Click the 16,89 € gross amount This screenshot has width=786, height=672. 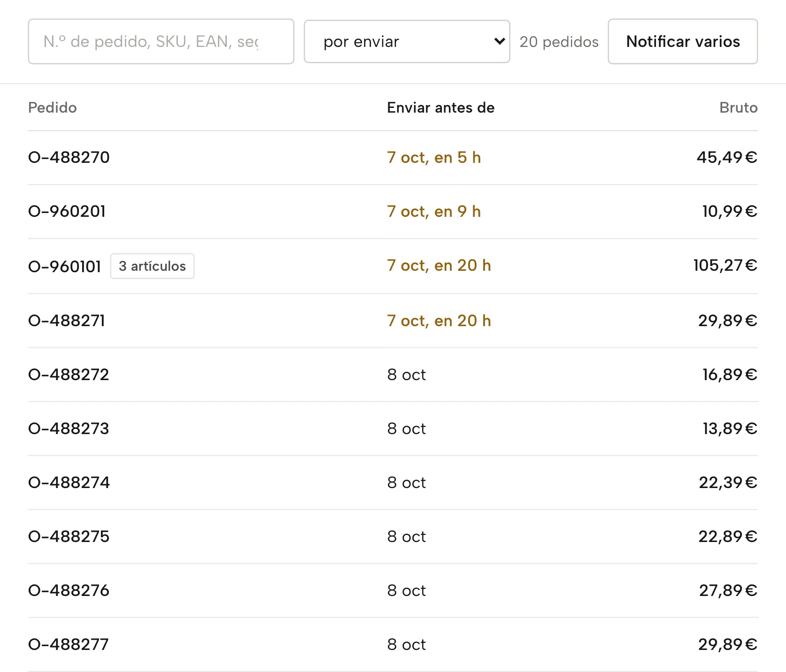pyautogui.click(x=730, y=374)
